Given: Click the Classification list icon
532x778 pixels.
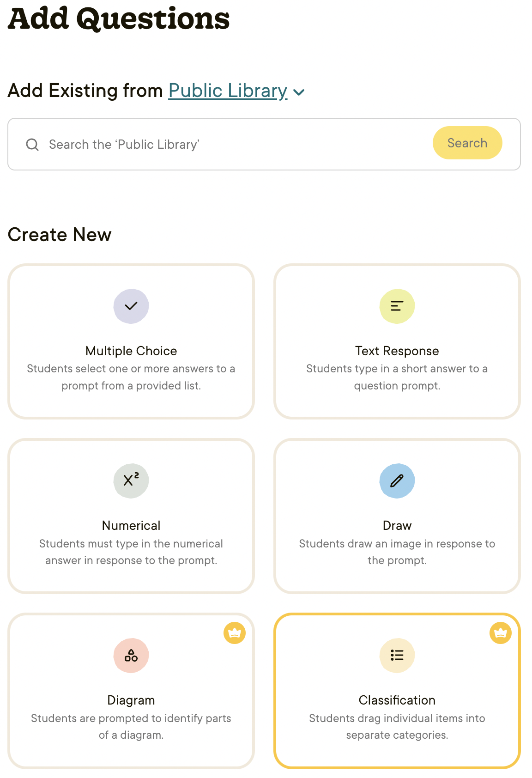Looking at the screenshot, I should pos(397,655).
